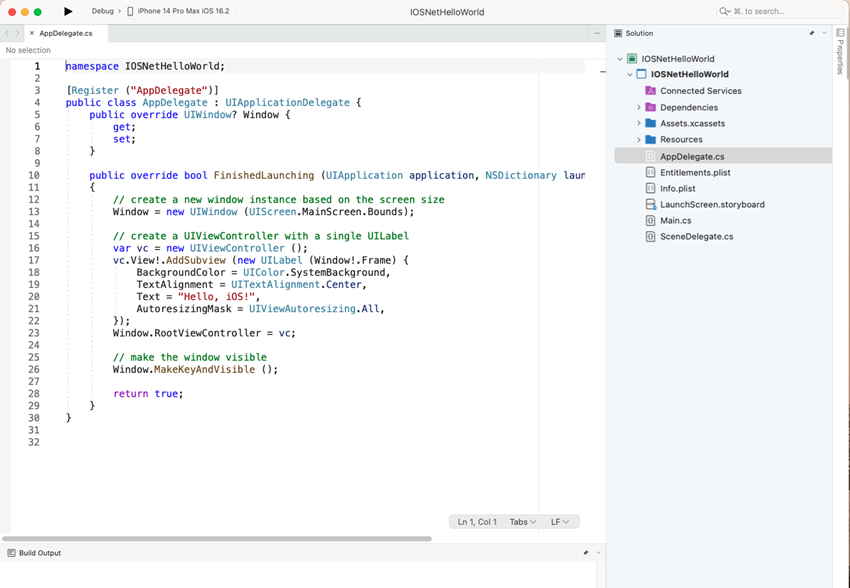Collapse the IOSNetHelloWorld project node
The width and height of the screenshot is (850, 588).
tap(630, 74)
